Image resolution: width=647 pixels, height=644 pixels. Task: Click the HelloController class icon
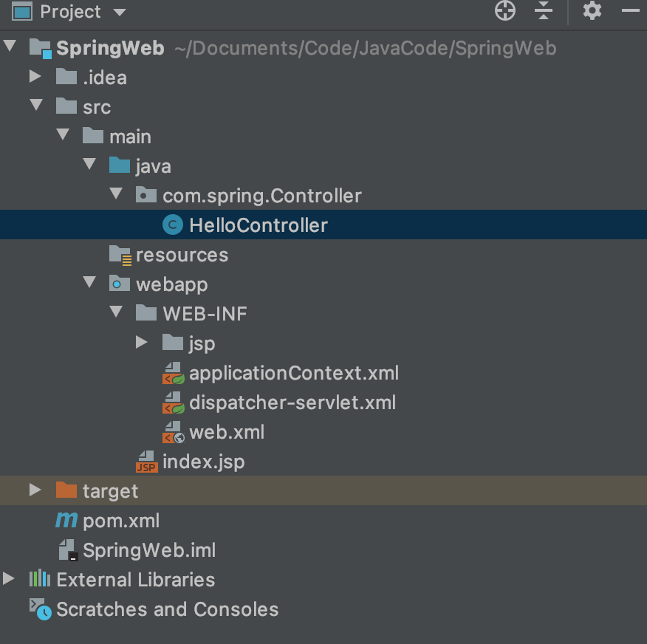[173, 225]
